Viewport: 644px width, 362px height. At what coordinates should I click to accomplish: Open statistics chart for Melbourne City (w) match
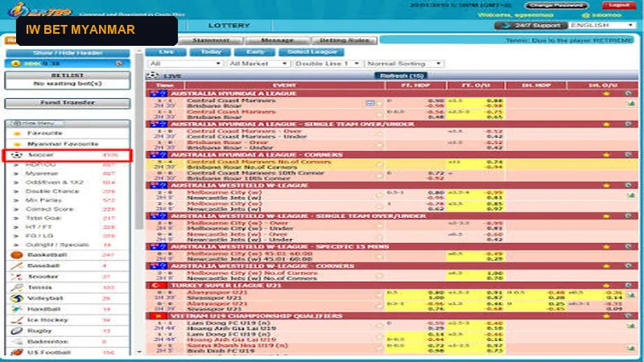point(631,195)
